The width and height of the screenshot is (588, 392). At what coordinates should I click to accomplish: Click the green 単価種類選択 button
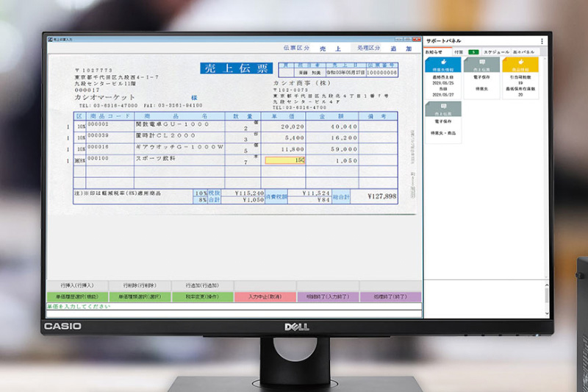pos(140,296)
